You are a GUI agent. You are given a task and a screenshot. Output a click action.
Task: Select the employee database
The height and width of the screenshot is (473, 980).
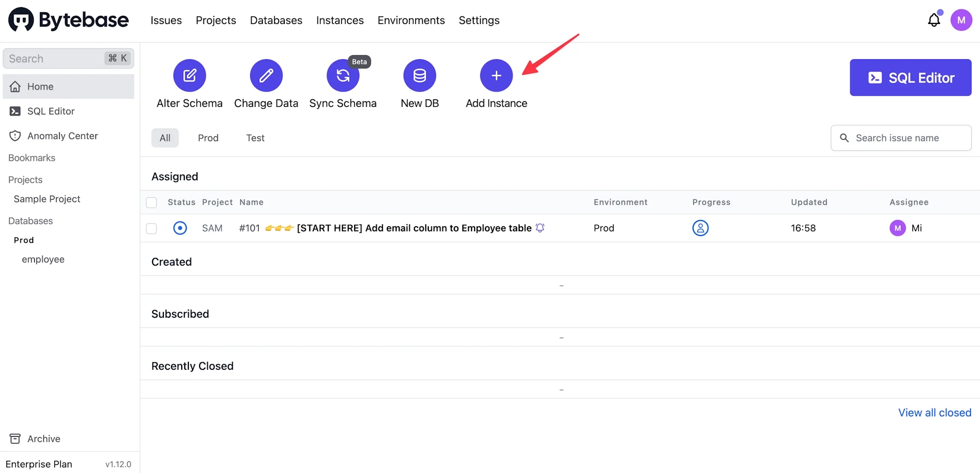tap(43, 259)
